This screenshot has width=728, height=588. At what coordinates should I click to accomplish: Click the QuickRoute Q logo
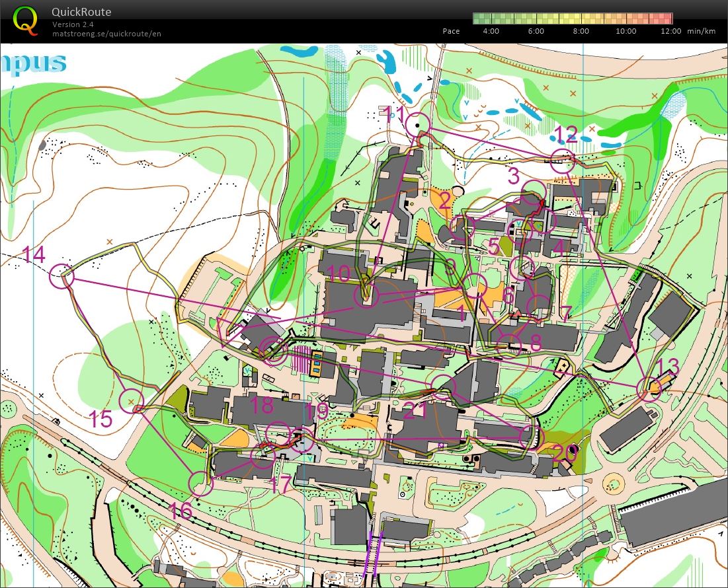tap(26, 20)
